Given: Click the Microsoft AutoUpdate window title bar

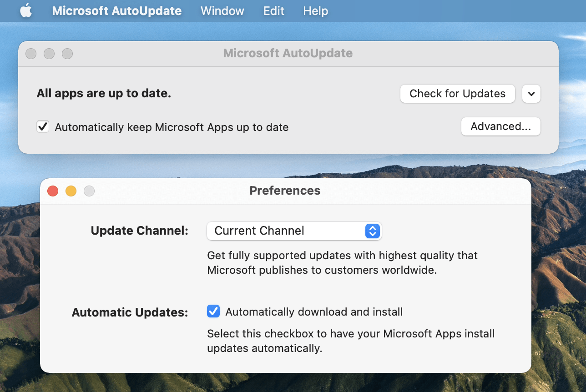Looking at the screenshot, I should pyautogui.click(x=288, y=53).
